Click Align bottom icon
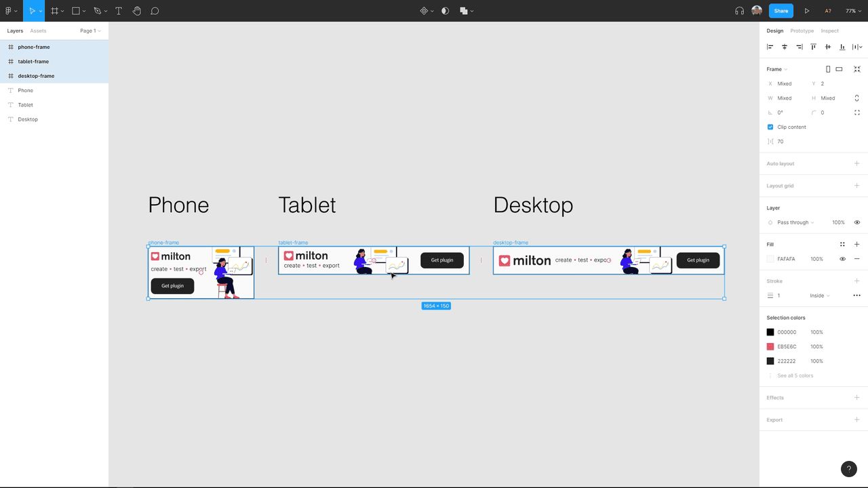The width and height of the screenshot is (868, 488). click(842, 47)
